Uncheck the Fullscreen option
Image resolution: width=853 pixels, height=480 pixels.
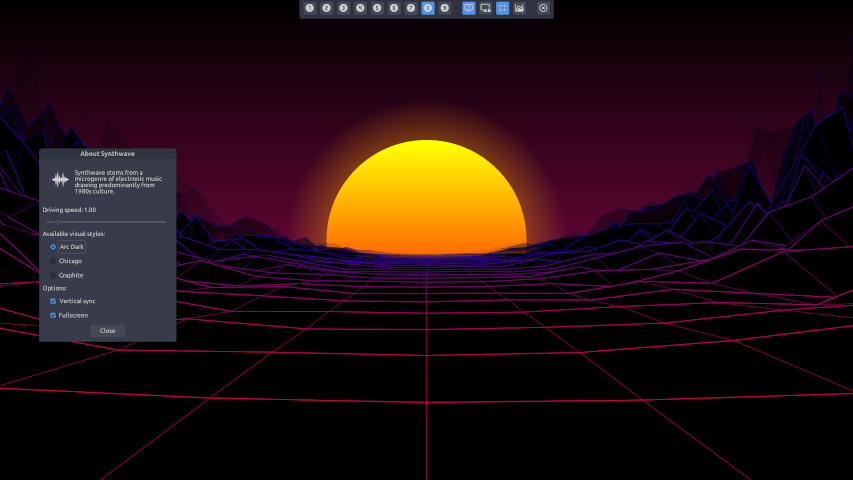pyautogui.click(x=53, y=315)
